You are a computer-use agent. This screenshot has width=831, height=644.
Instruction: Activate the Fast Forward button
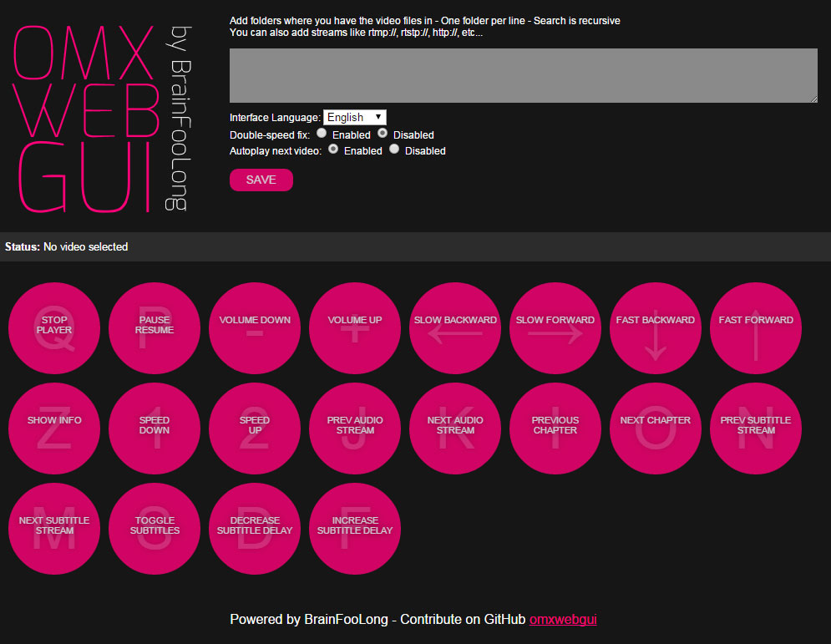[755, 328]
